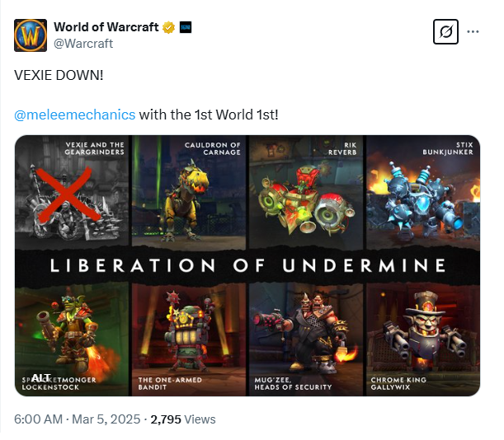The height and width of the screenshot is (440, 504).
Task: Show the image ALT description badge
Action: 41,377
